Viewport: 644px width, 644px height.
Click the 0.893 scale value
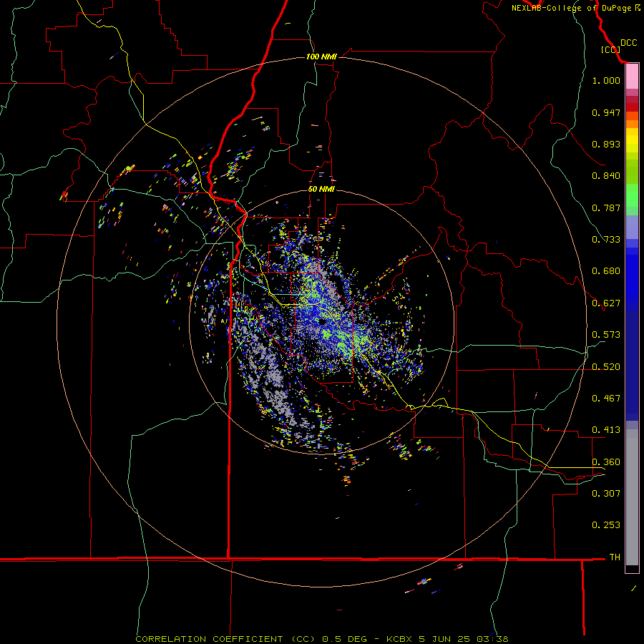[x=606, y=144]
